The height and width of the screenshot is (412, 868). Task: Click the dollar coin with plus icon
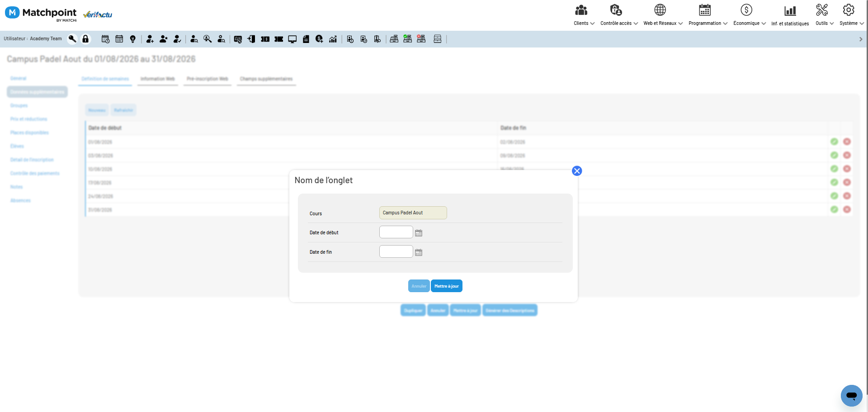pyautogui.click(x=319, y=39)
